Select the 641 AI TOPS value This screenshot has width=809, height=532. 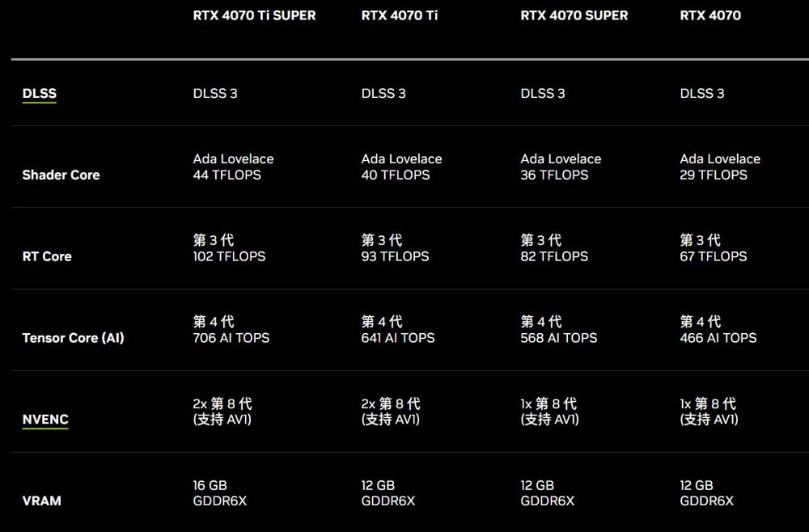[398, 338]
